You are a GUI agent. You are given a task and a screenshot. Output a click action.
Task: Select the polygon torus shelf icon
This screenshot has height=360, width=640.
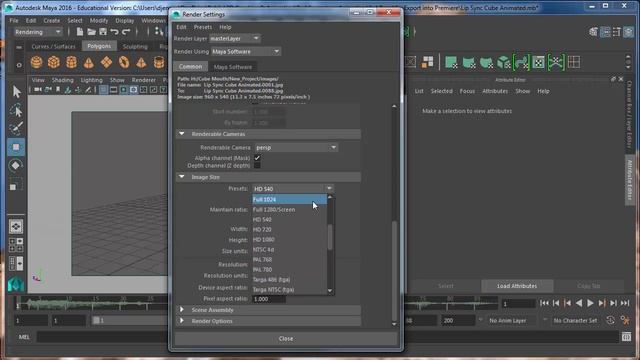[x=124, y=62]
